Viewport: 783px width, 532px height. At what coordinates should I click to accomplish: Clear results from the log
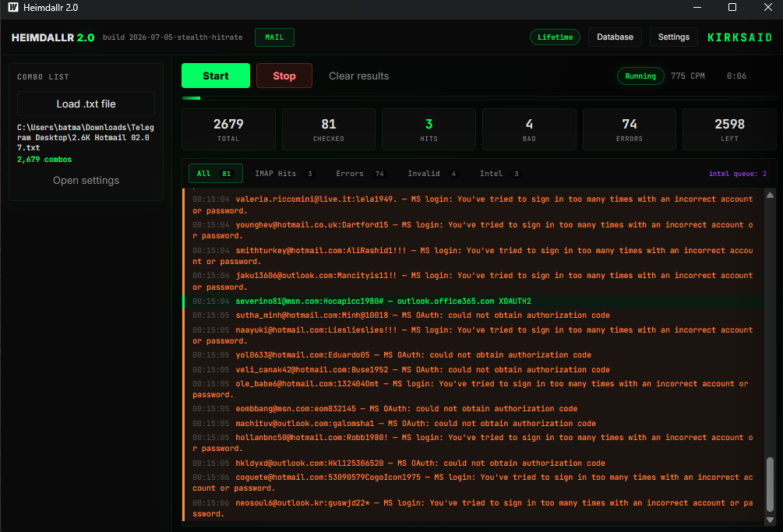(x=358, y=76)
